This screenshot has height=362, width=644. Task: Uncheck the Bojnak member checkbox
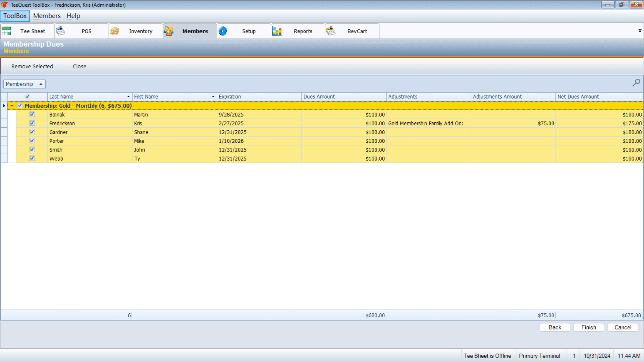32,114
